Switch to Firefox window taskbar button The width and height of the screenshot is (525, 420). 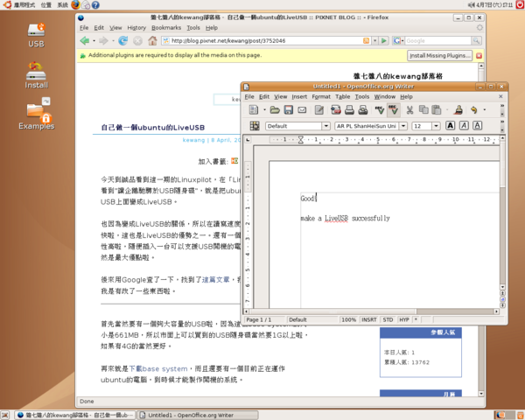click(75, 416)
